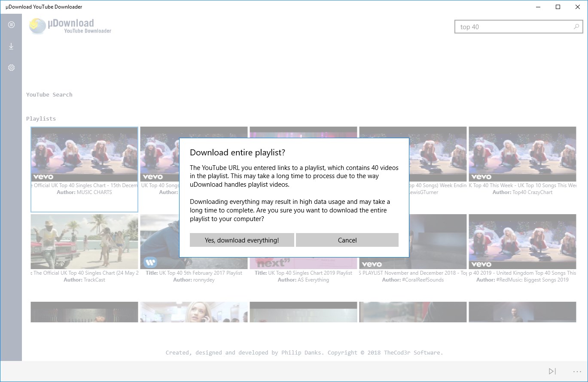Select the #RedMusic Biggest Songs 2019 thumbnail

522,242
